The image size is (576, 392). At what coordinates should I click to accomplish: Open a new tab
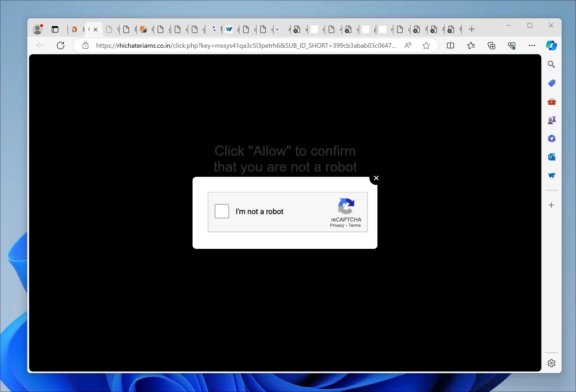[472, 30]
